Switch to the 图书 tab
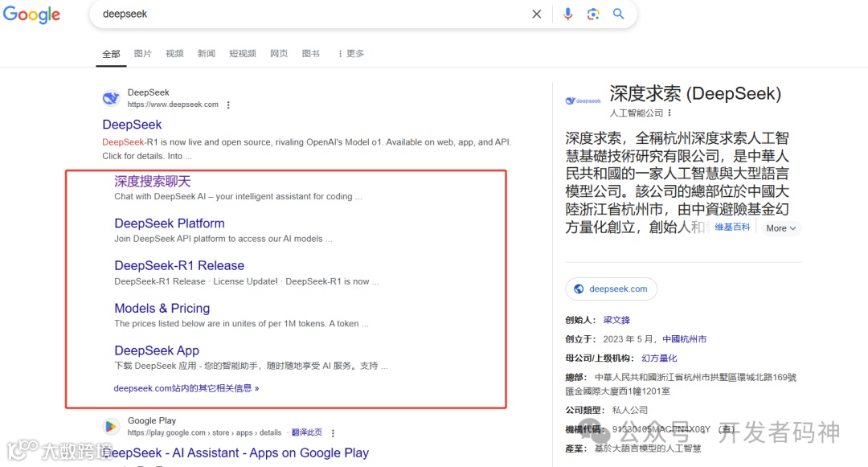868x467 pixels. click(310, 54)
